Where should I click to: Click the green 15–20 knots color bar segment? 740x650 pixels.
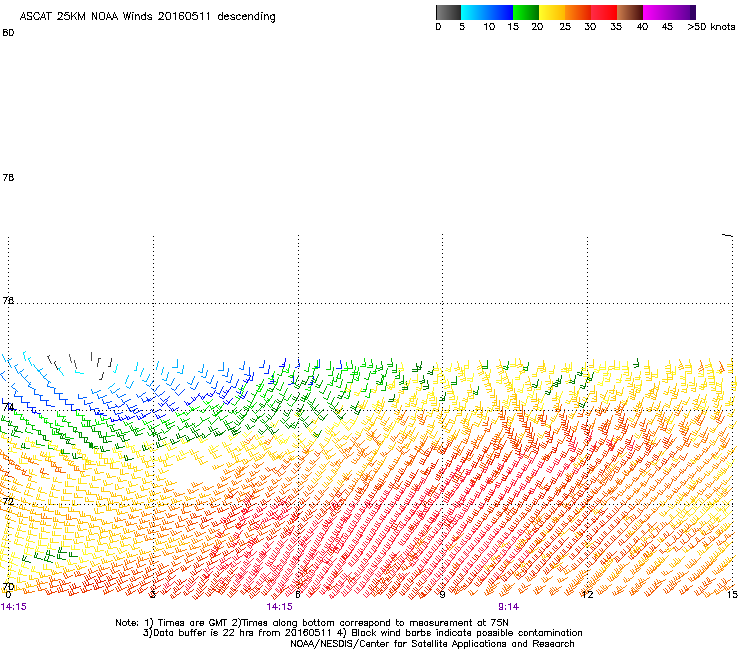tap(526, 12)
